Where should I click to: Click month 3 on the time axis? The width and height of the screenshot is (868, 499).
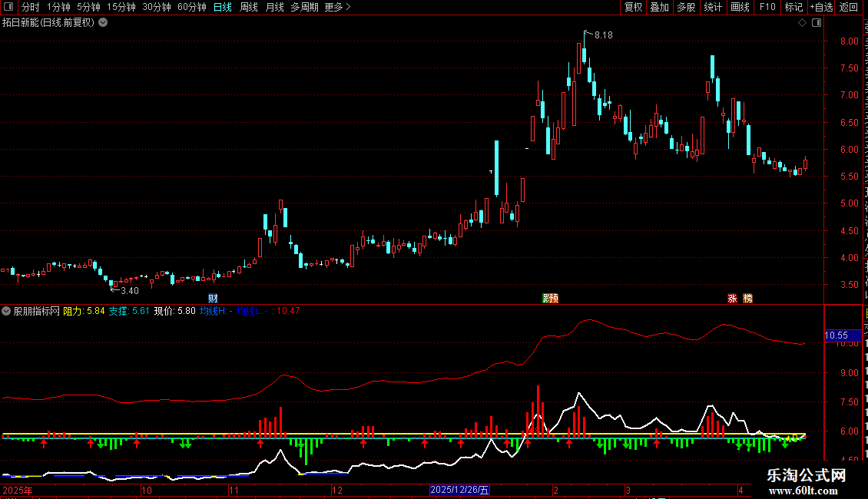(x=628, y=490)
